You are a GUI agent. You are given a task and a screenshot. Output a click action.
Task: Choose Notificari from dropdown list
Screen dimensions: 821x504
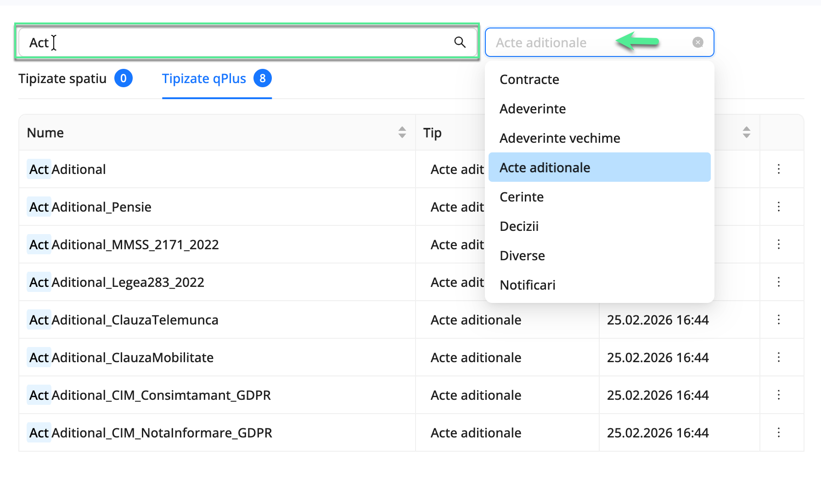(599, 285)
